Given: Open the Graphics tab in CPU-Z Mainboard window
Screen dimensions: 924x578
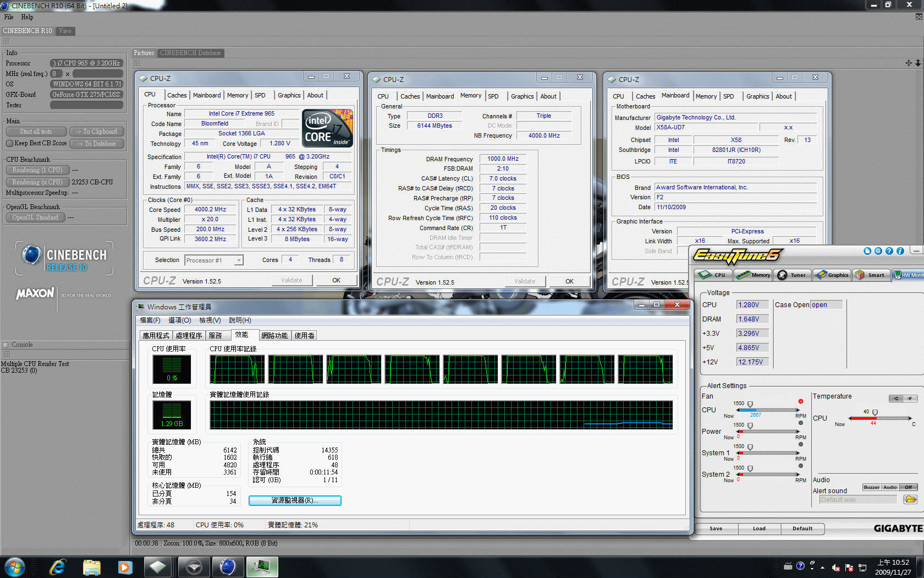Looking at the screenshot, I should [x=757, y=96].
